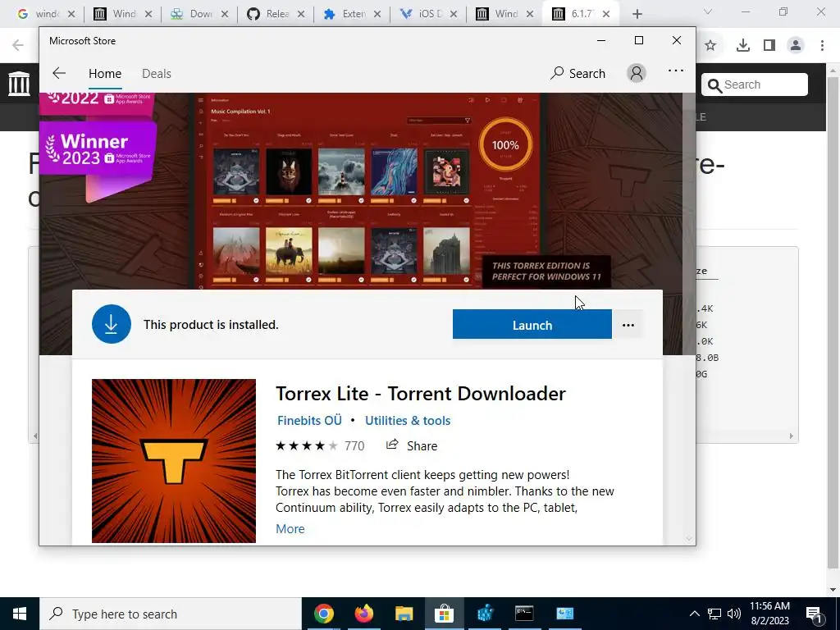Open Chrome three-dot menu
The image size is (840, 630).
(x=822, y=46)
